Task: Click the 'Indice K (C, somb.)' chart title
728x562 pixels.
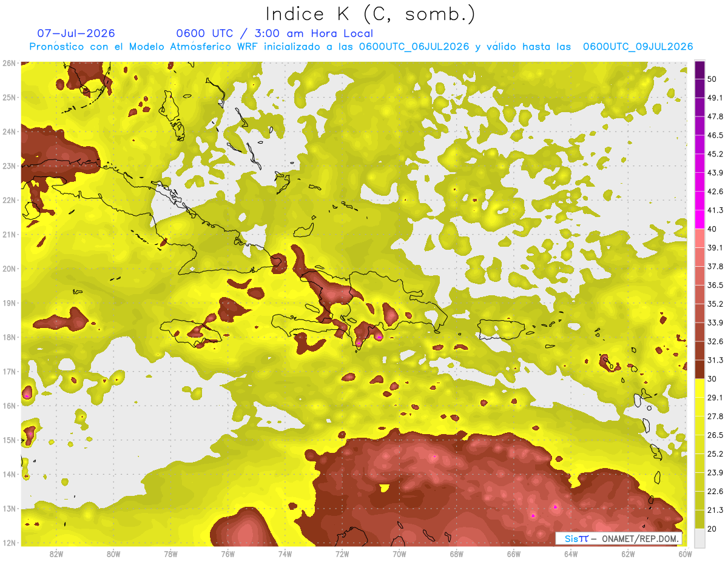Action: coord(370,14)
